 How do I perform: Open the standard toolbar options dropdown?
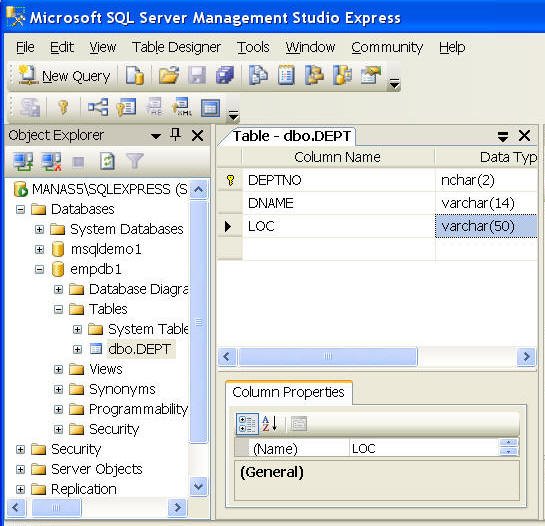click(x=394, y=83)
